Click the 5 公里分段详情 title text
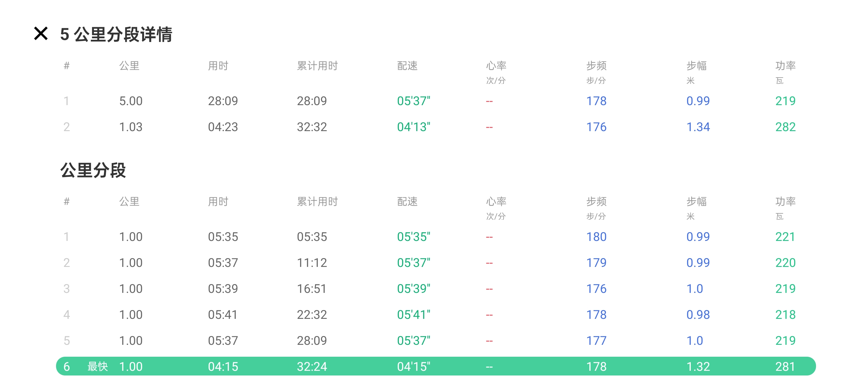This screenshot has height=388, width=868. [x=116, y=34]
